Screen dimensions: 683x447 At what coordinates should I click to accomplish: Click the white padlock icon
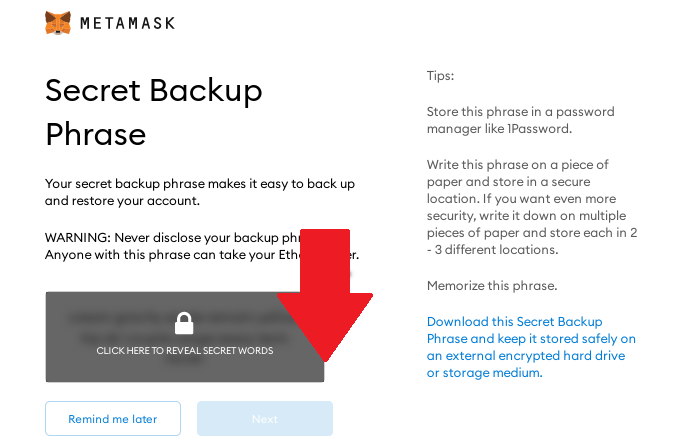pyautogui.click(x=184, y=323)
